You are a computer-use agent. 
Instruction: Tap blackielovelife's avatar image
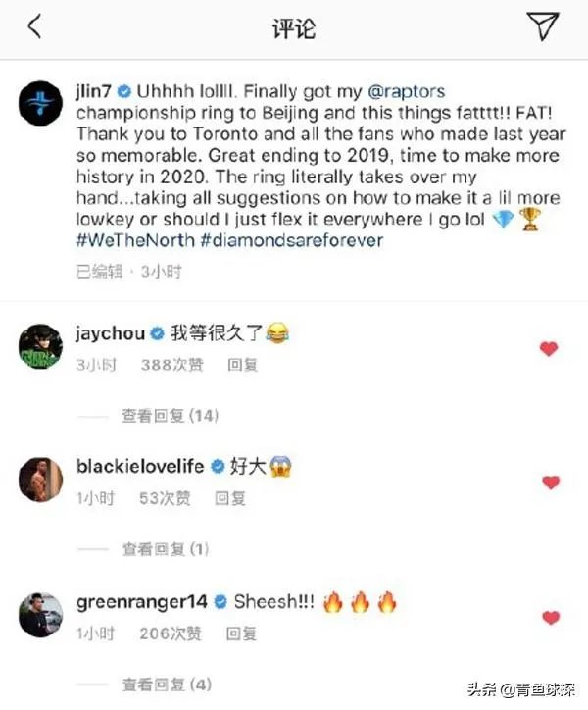click(x=40, y=480)
